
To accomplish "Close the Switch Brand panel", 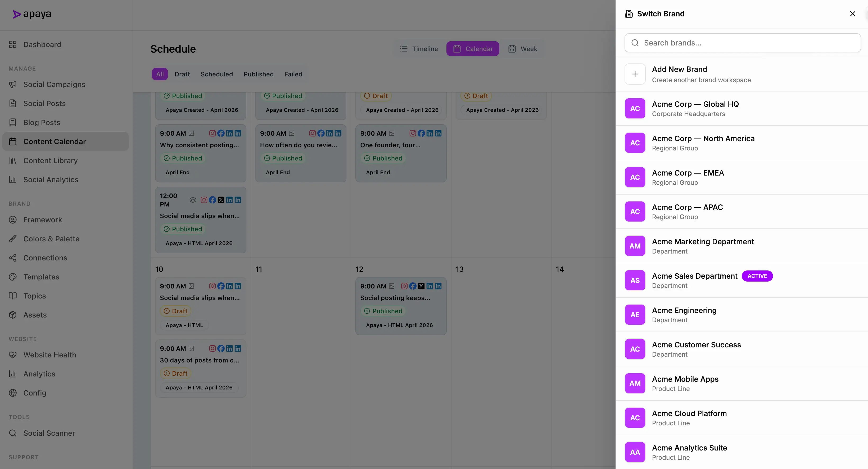I will 852,14.
